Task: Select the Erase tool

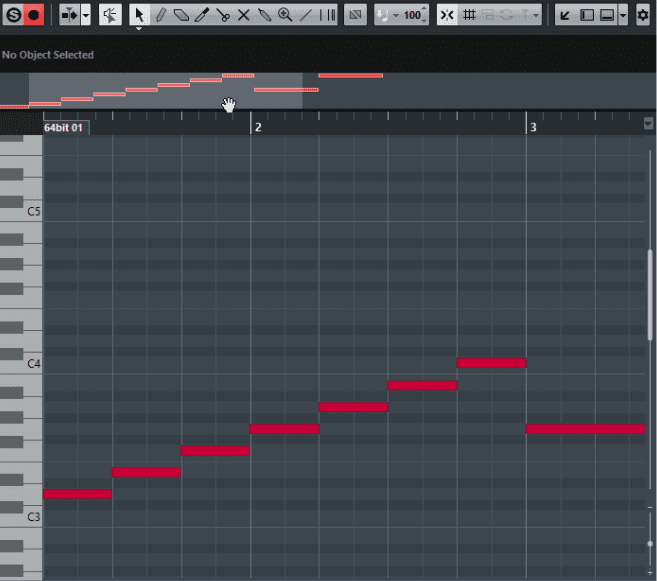Action: [x=181, y=15]
